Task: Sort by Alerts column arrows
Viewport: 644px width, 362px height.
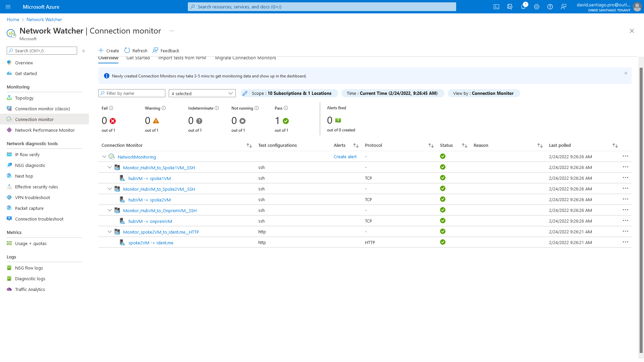Action: (356, 145)
